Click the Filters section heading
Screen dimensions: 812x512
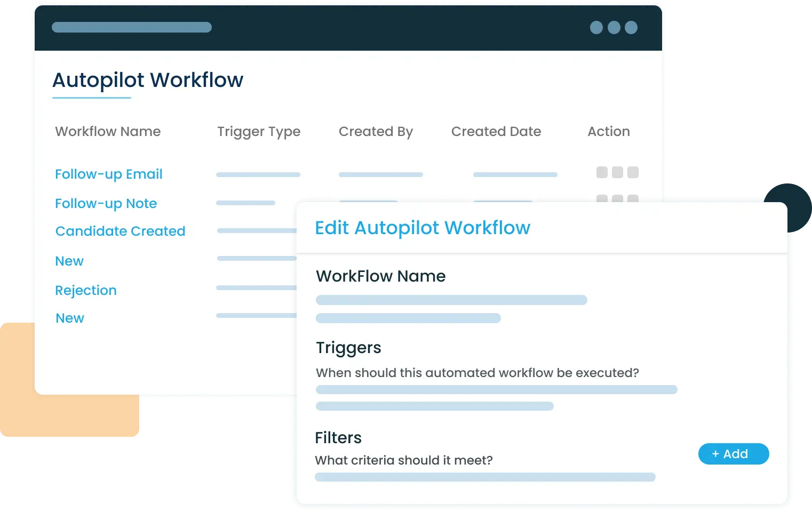[x=338, y=438]
